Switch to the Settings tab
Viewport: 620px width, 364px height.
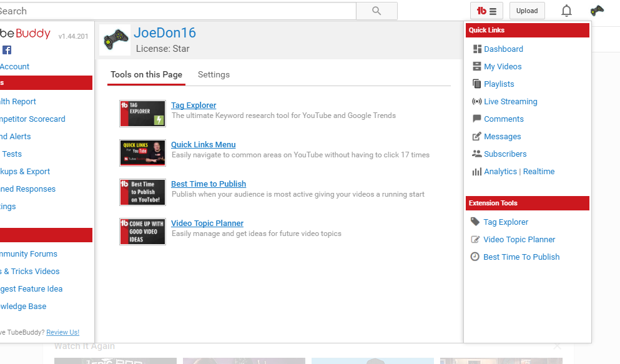(x=214, y=75)
